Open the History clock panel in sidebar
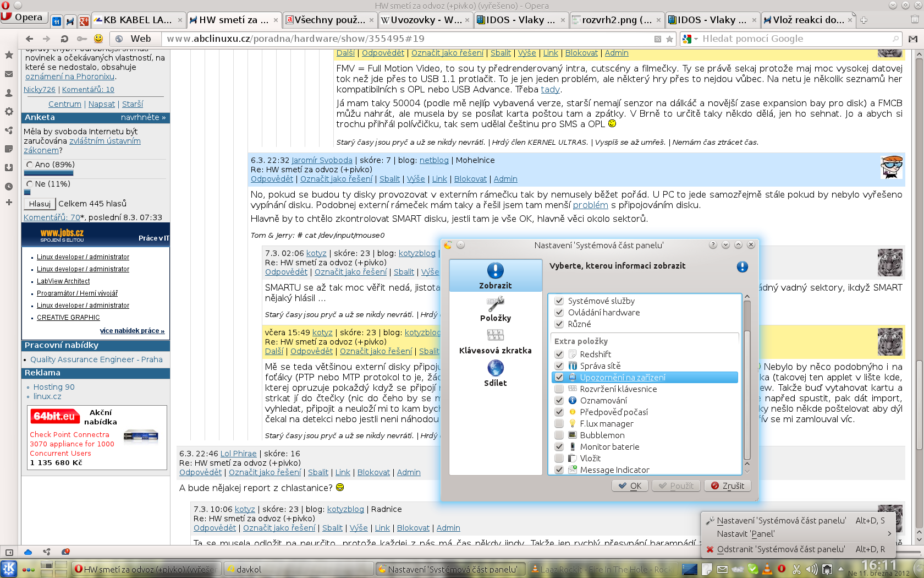This screenshot has height=578, width=924. click(9, 186)
